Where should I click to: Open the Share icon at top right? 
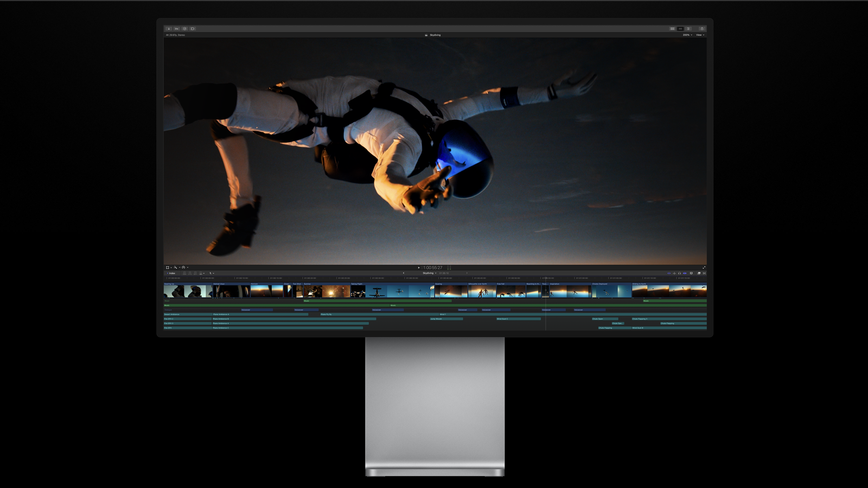(x=702, y=28)
